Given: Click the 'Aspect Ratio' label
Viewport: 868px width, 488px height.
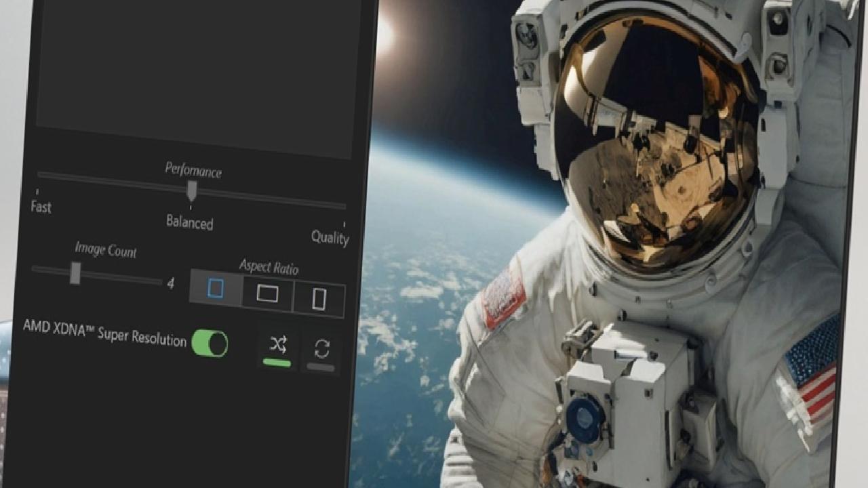Looking at the screenshot, I should tap(269, 266).
